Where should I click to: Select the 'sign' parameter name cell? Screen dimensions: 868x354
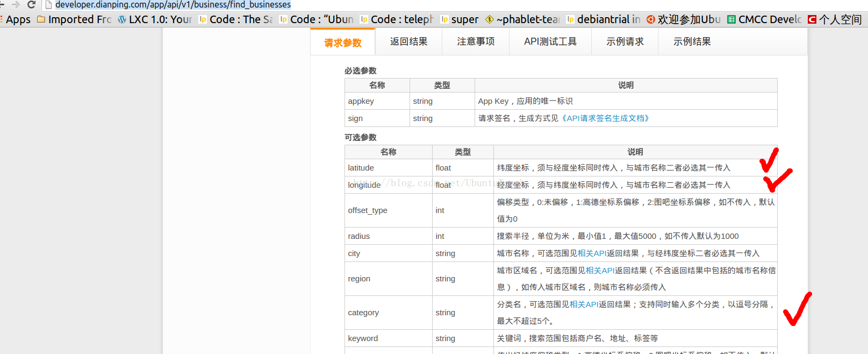[377, 118]
